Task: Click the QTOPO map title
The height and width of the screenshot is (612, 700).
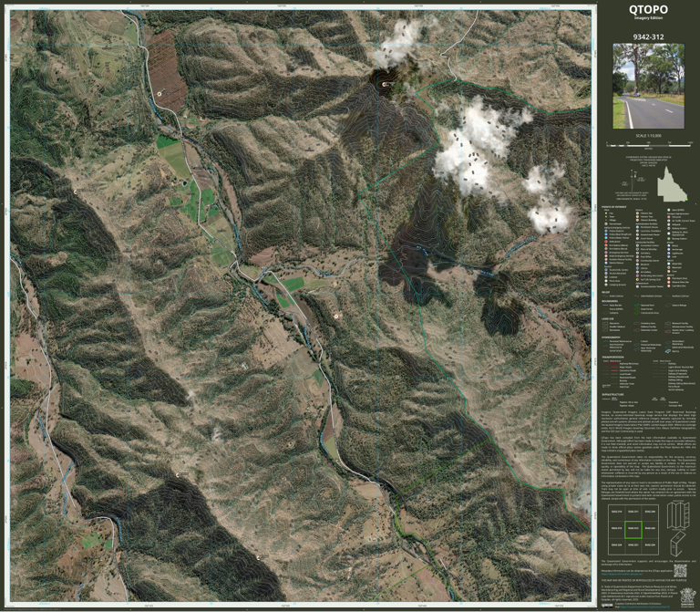Action: click(648, 9)
